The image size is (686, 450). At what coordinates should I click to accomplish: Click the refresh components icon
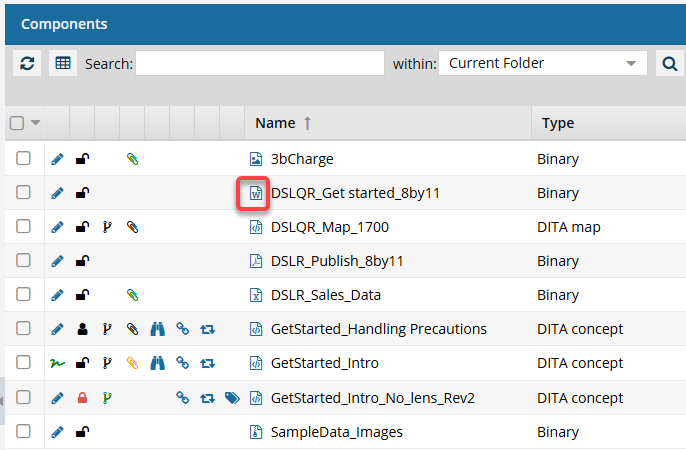point(27,63)
